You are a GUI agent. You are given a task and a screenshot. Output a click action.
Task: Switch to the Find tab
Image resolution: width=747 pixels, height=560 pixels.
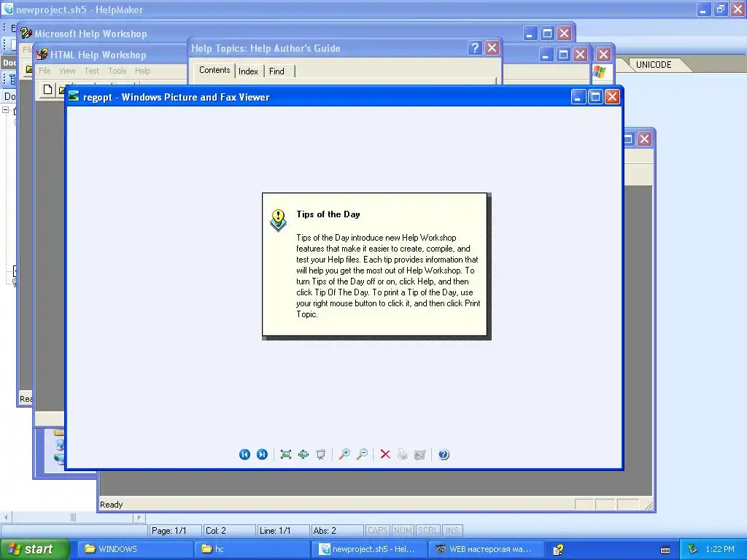click(276, 71)
